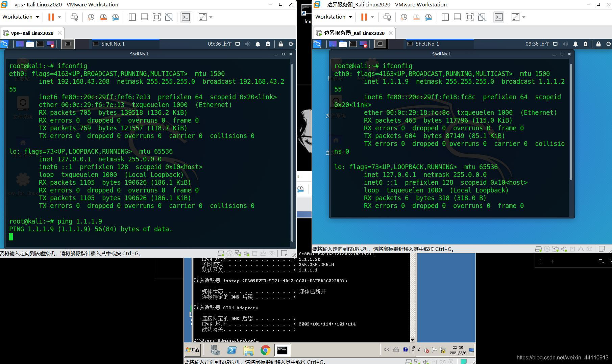The height and width of the screenshot is (364, 612).
Task: Open muted volume icon in Windows tray
Action: [x=426, y=350]
